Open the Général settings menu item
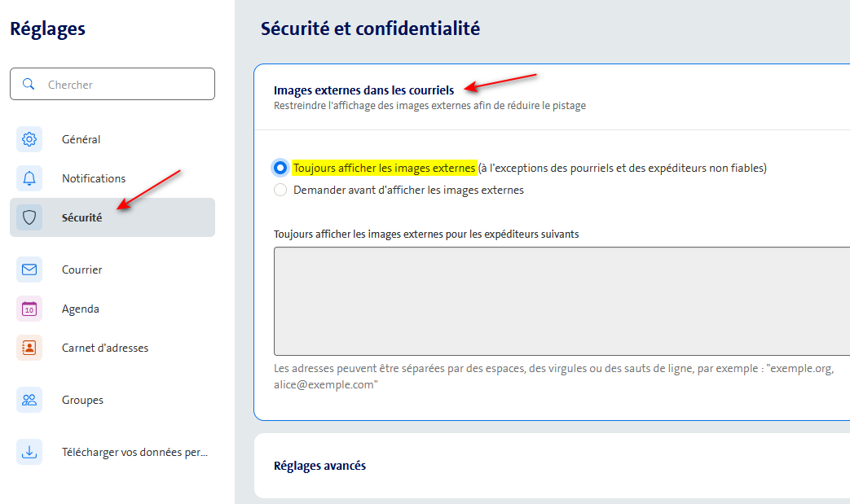850x504 pixels. [x=81, y=139]
